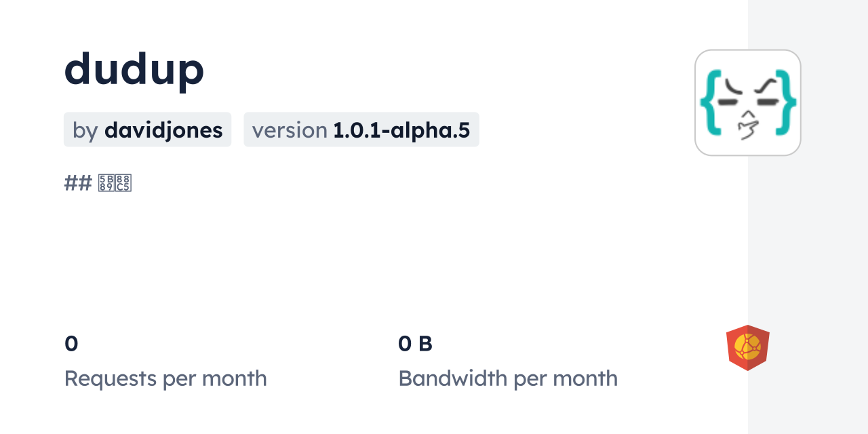Click the red jsDelivr shield logo
This screenshot has width=868, height=434.
(x=747, y=348)
